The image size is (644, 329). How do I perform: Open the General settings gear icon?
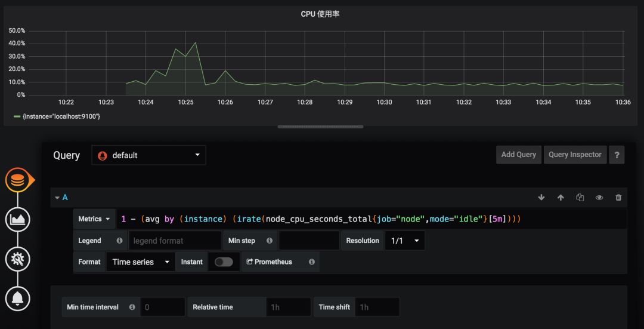18,259
